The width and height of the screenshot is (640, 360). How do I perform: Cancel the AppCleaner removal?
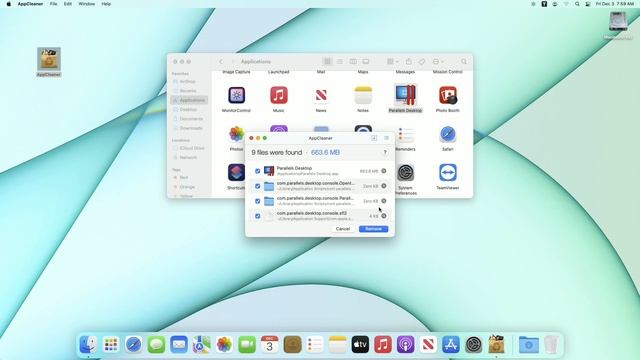pyautogui.click(x=343, y=229)
